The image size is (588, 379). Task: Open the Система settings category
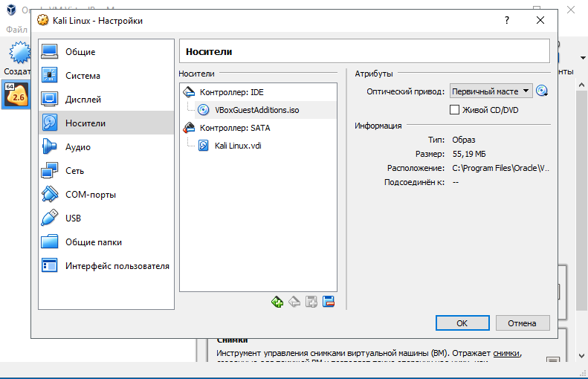tap(106, 75)
